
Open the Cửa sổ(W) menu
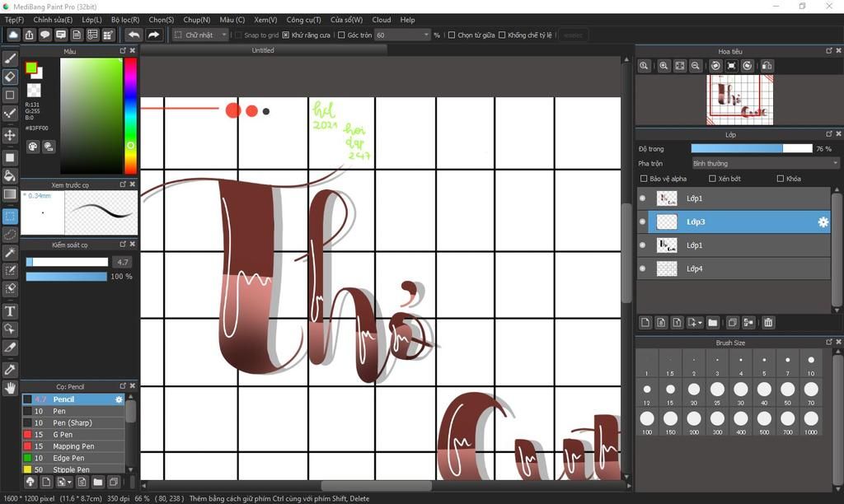click(x=347, y=20)
